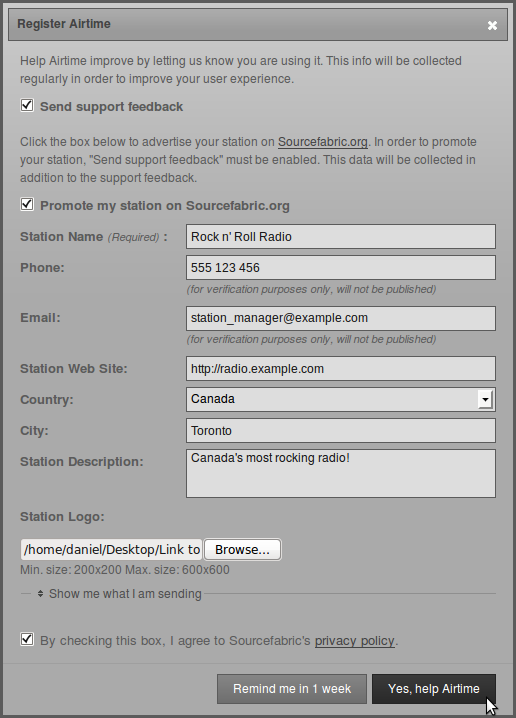Click inside the City text field
This screenshot has width=516, height=718.
341,430
